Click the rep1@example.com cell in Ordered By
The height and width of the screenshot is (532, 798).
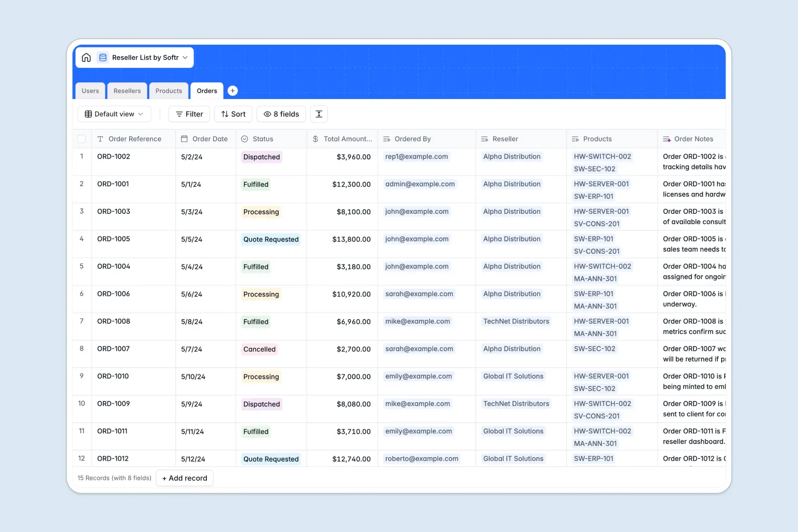point(416,156)
